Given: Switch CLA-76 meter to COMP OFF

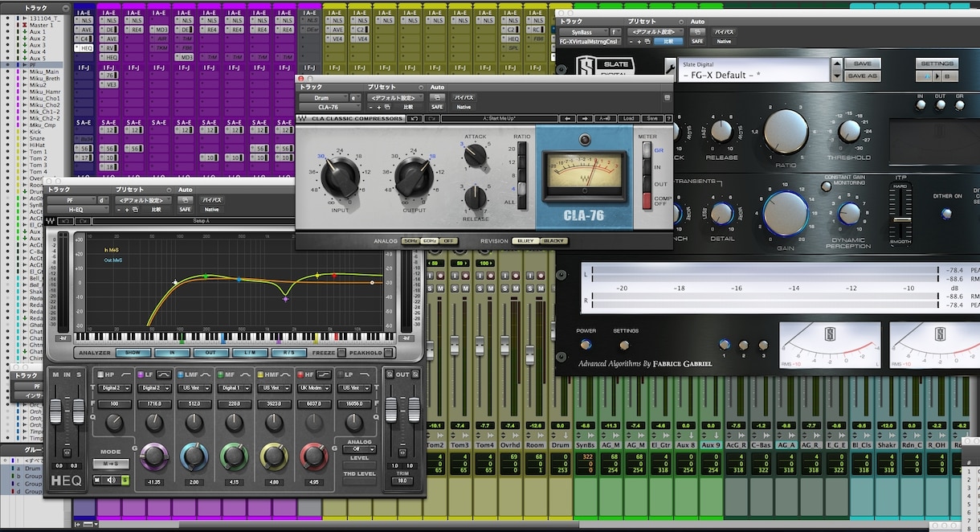Looking at the screenshot, I should [647, 201].
